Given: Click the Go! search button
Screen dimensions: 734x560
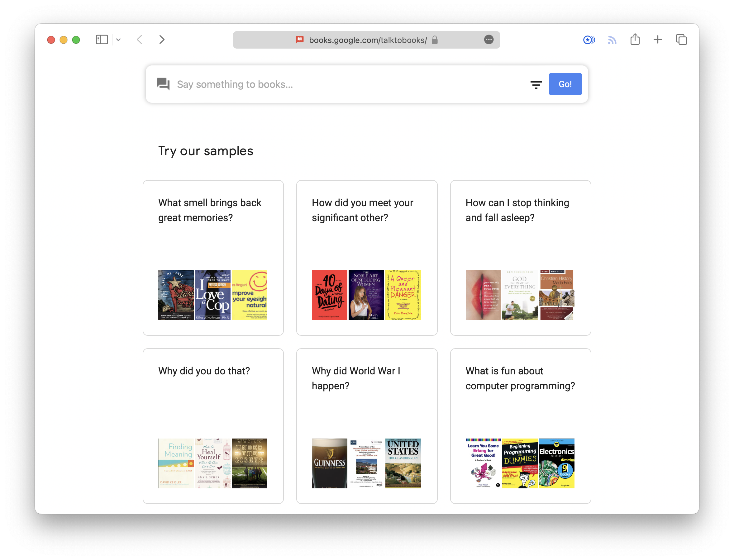Looking at the screenshot, I should click(565, 84).
